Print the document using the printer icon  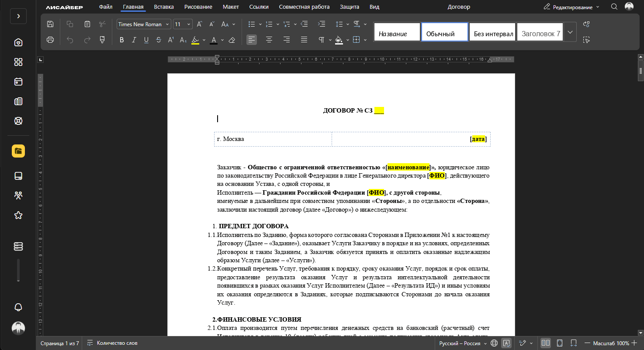pos(50,40)
